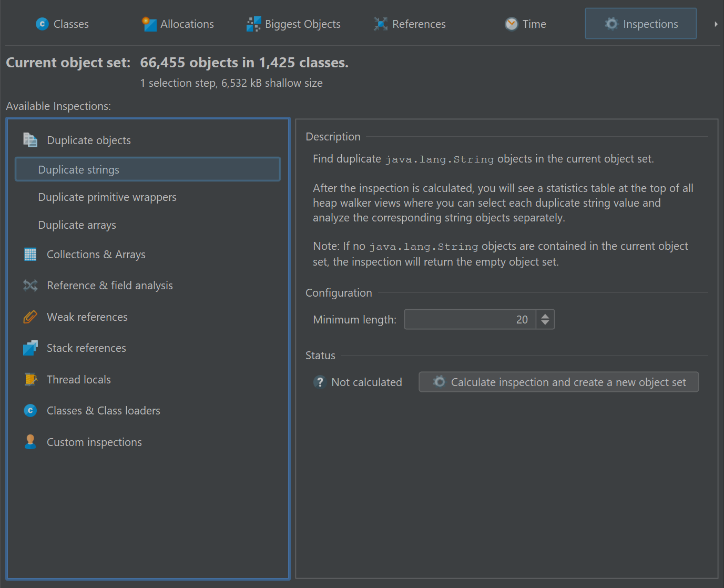Open the Weak references category
The width and height of the screenshot is (724, 588).
click(148, 317)
